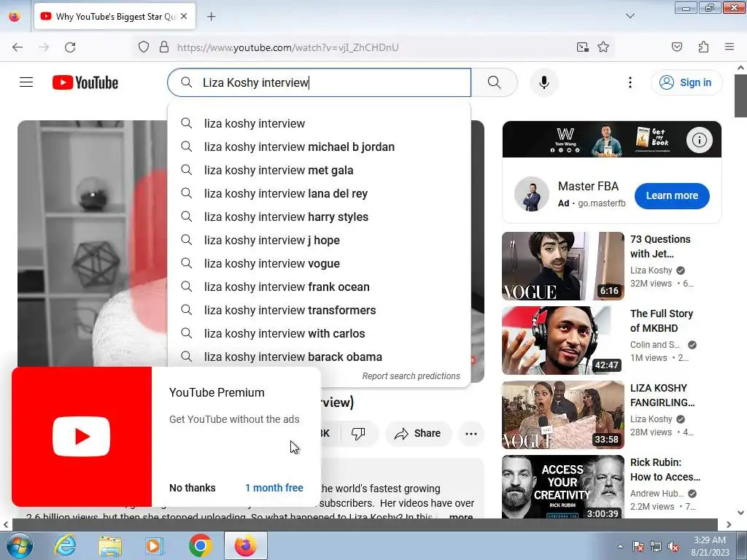Expand description with more link
747x560 pixels.
coord(461,516)
